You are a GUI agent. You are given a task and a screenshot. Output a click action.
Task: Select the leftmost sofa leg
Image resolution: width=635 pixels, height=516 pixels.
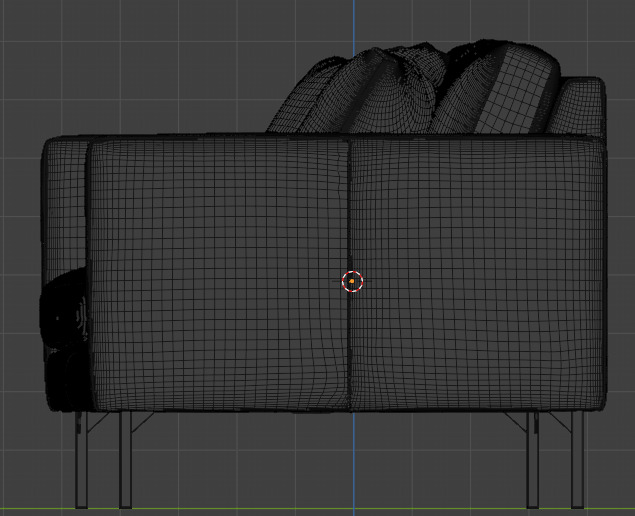pos(81,460)
